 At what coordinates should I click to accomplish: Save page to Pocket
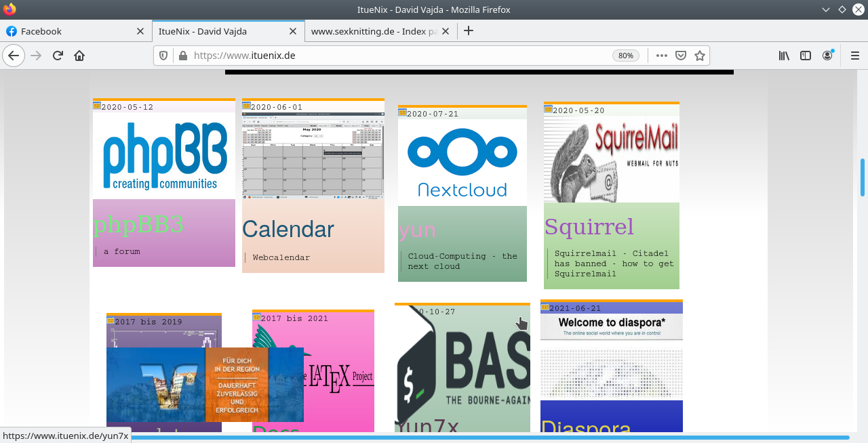tap(681, 56)
